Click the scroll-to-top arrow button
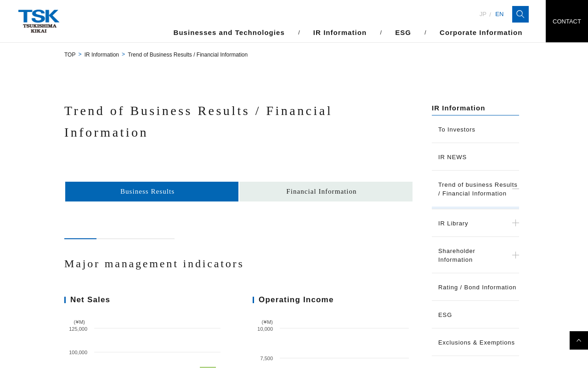Viewport: 588px width, 368px height. [x=578, y=340]
